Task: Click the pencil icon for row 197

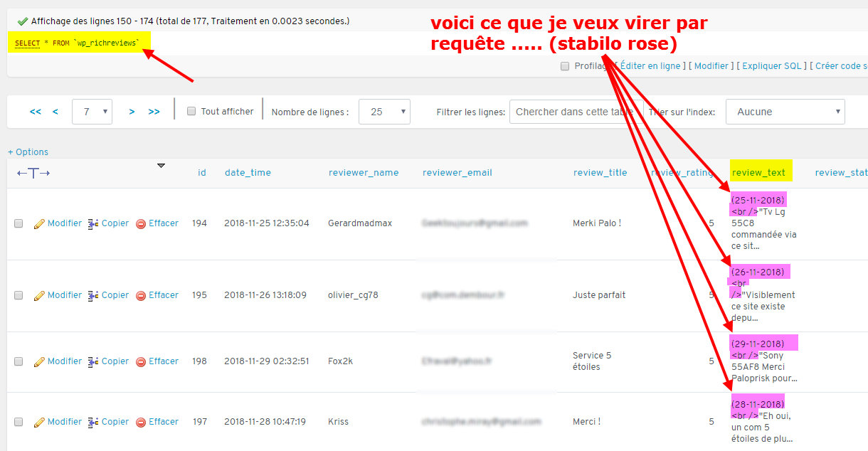Action: 39,422
